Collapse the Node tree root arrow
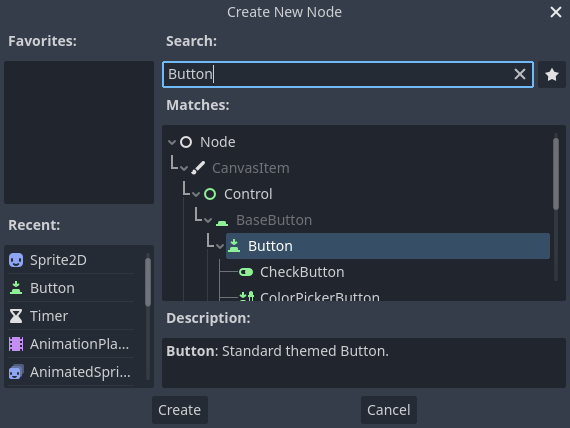The height and width of the screenshot is (428, 570). [172, 142]
